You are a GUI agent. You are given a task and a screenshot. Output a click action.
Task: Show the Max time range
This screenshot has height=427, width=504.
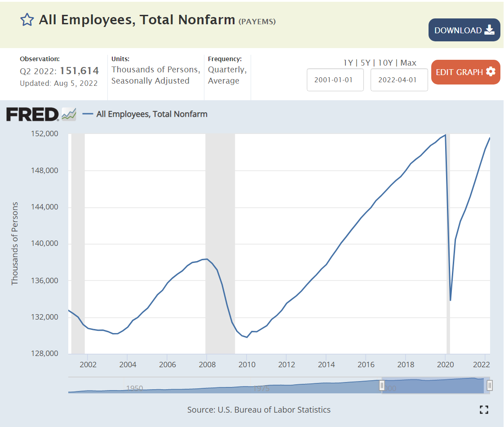408,63
